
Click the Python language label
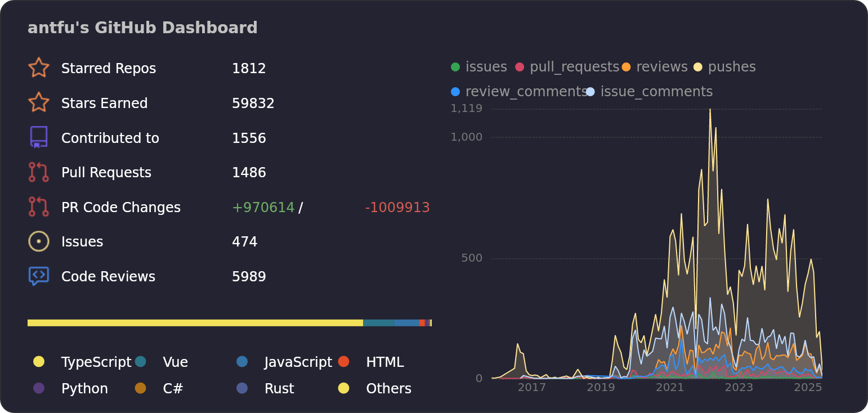point(84,389)
